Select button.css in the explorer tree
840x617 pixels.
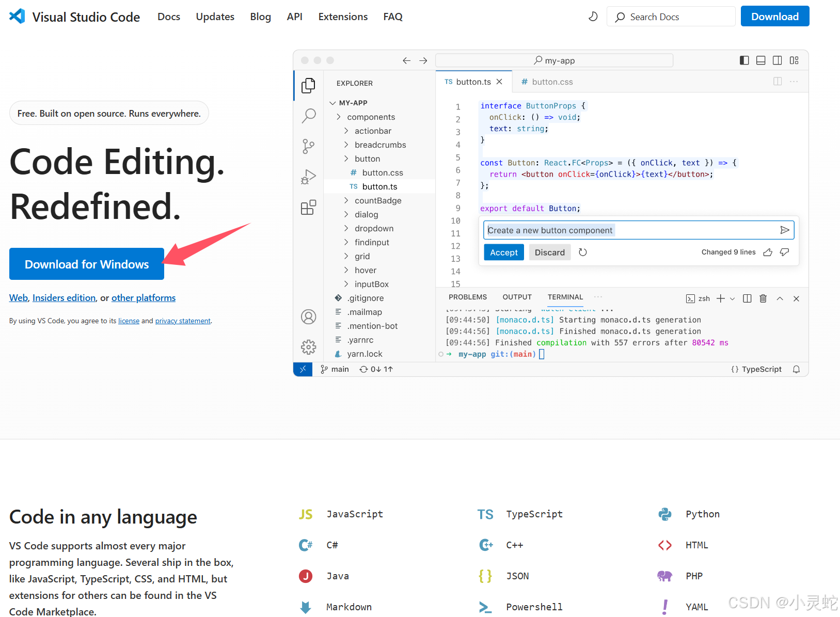coord(379,172)
